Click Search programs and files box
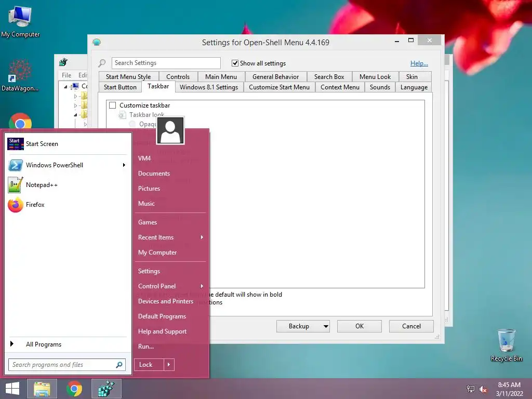 pos(67,365)
